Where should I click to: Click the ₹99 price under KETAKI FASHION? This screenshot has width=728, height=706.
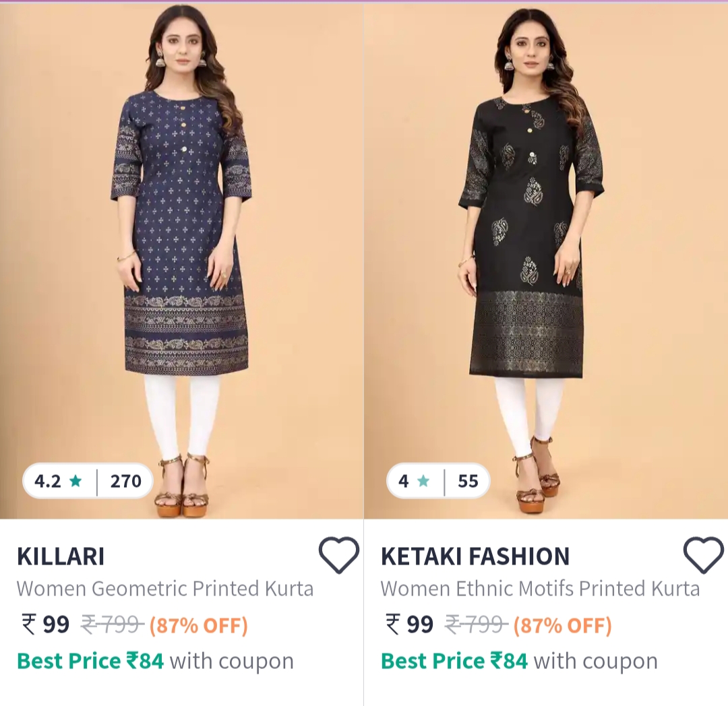pos(410,625)
